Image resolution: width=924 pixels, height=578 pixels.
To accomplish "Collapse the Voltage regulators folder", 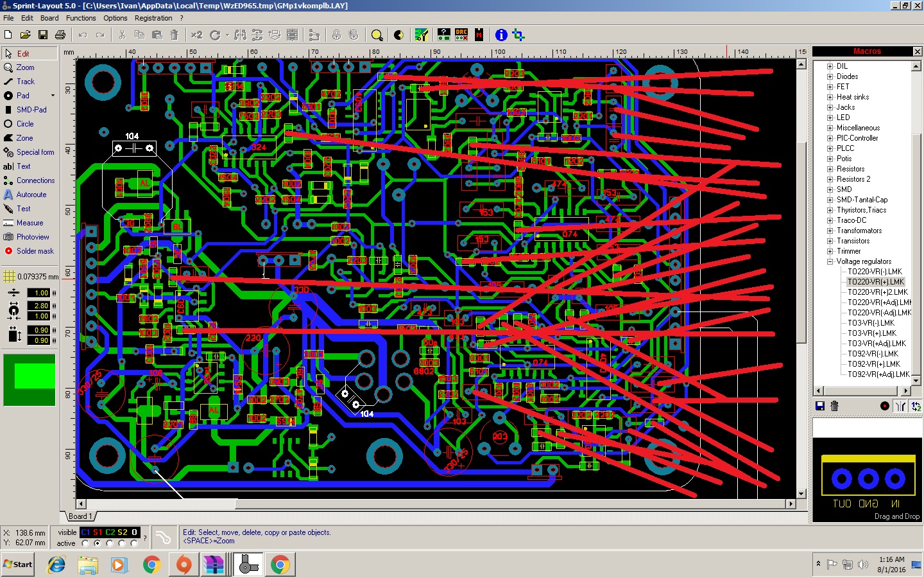I will [830, 261].
